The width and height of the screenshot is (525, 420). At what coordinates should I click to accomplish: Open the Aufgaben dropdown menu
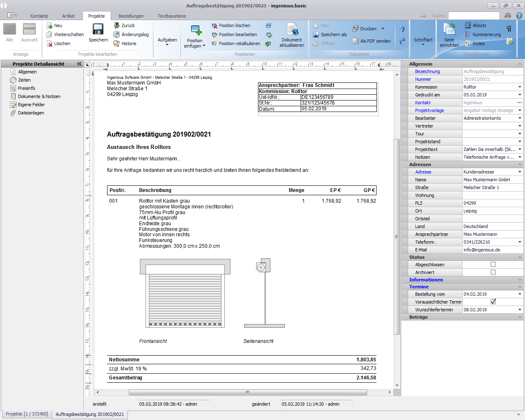(167, 41)
